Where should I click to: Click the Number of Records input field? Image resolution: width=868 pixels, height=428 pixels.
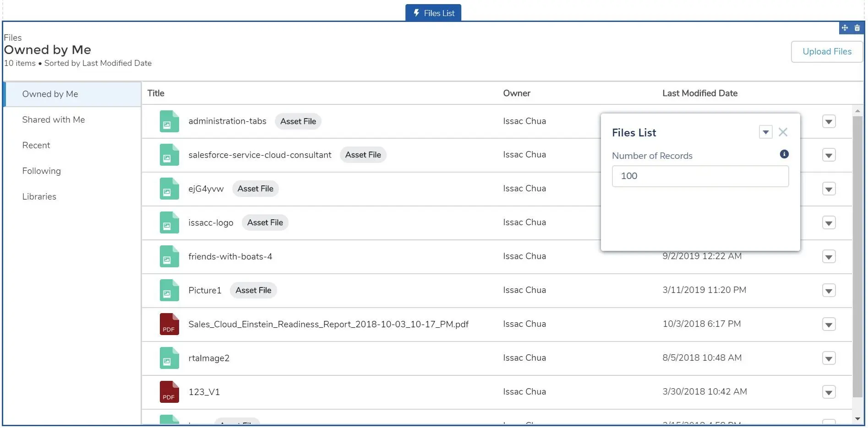click(700, 176)
